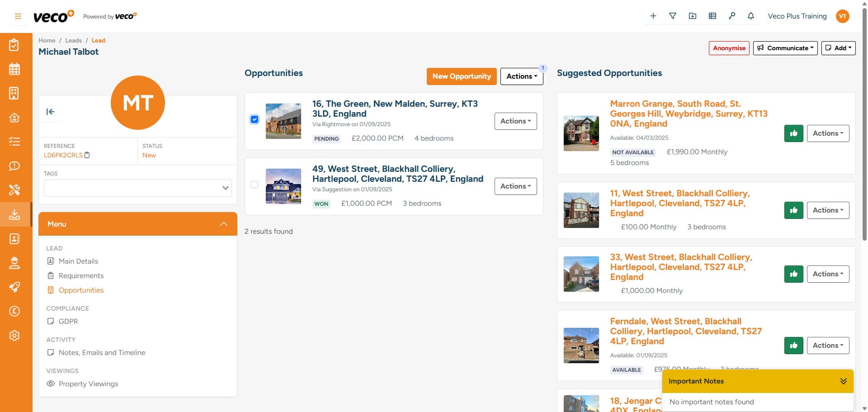Screen dimensions: 868x412
Task: Open notifications via the bell icon
Action: tap(750, 16)
